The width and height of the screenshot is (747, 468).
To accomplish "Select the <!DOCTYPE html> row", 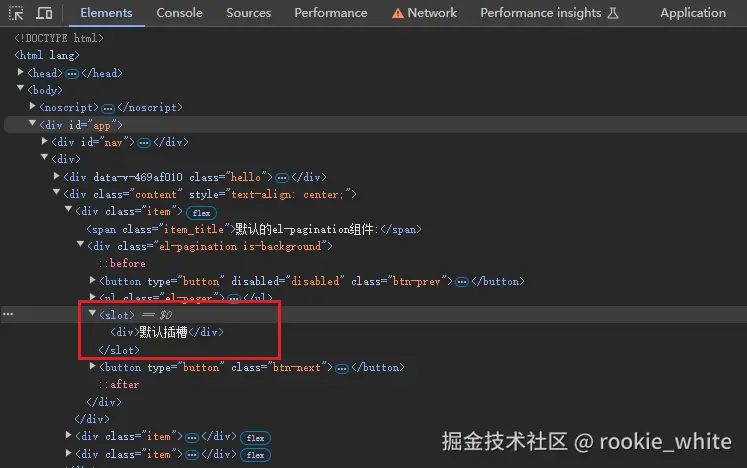I will coord(59,38).
